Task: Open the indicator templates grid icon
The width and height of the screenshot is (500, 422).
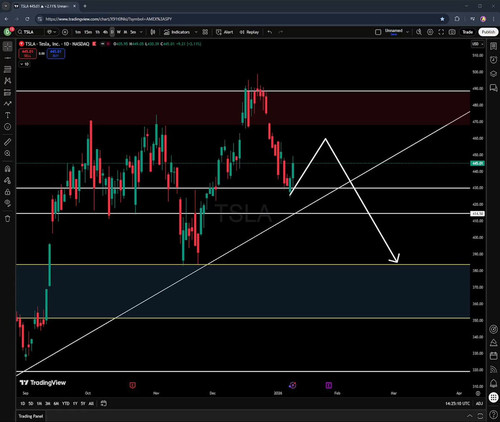Action: pyautogui.click(x=205, y=32)
